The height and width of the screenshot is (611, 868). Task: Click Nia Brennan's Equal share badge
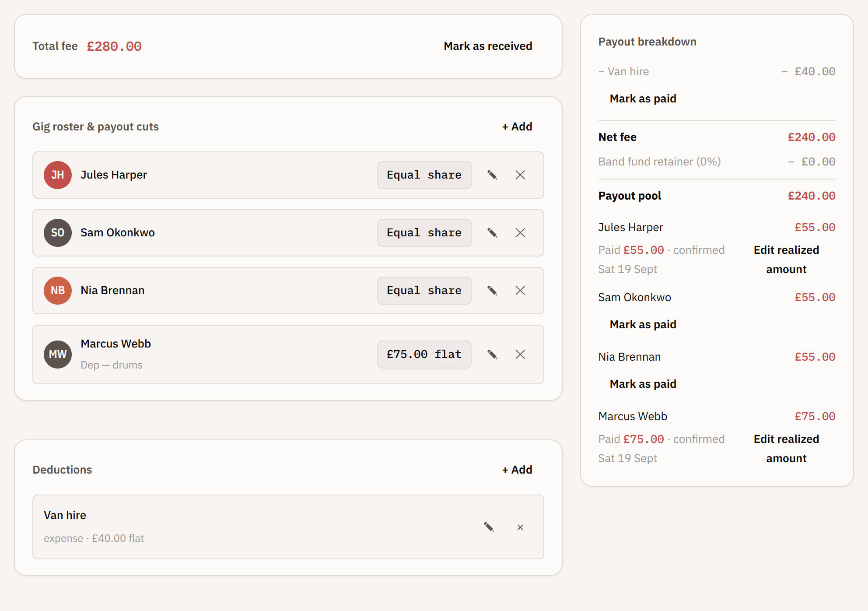[424, 291]
